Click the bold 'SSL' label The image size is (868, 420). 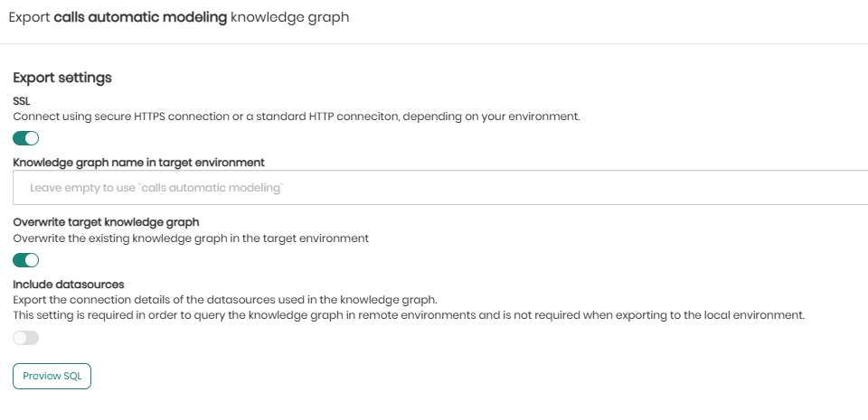pos(22,100)
